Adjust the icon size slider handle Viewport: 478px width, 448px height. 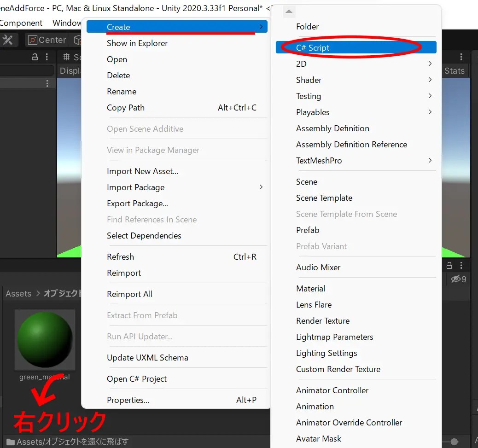point(454,442)
